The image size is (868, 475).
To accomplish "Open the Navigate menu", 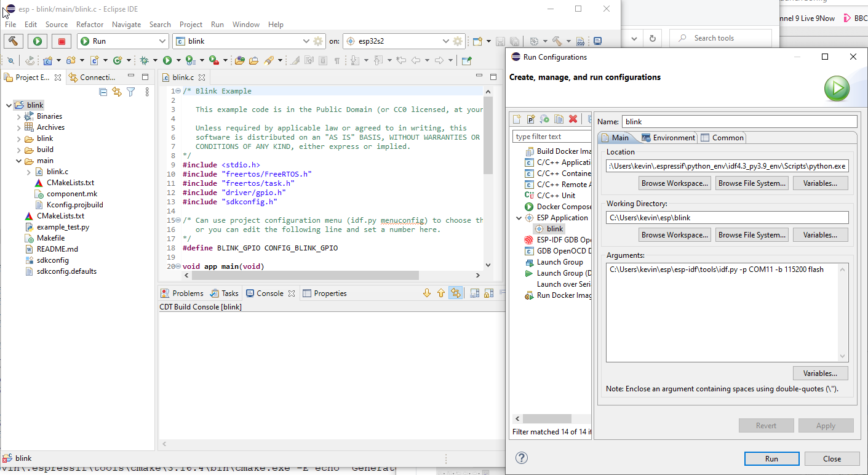I will pyautogui.click(x=126, y=25).
